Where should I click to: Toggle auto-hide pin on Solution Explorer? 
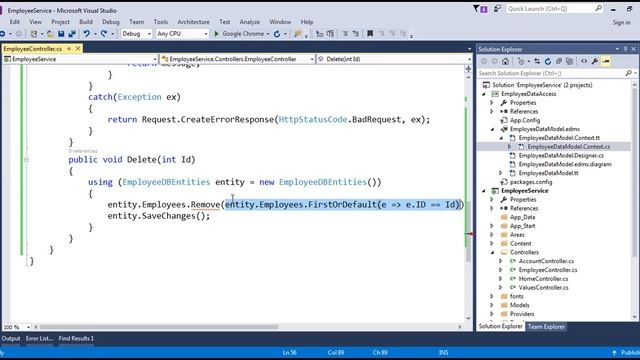(625, 49)
